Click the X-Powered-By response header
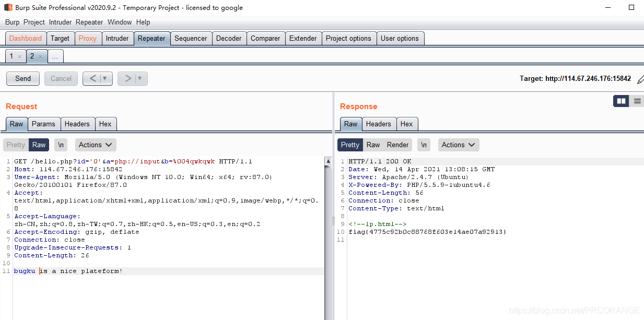 [419, 185]
